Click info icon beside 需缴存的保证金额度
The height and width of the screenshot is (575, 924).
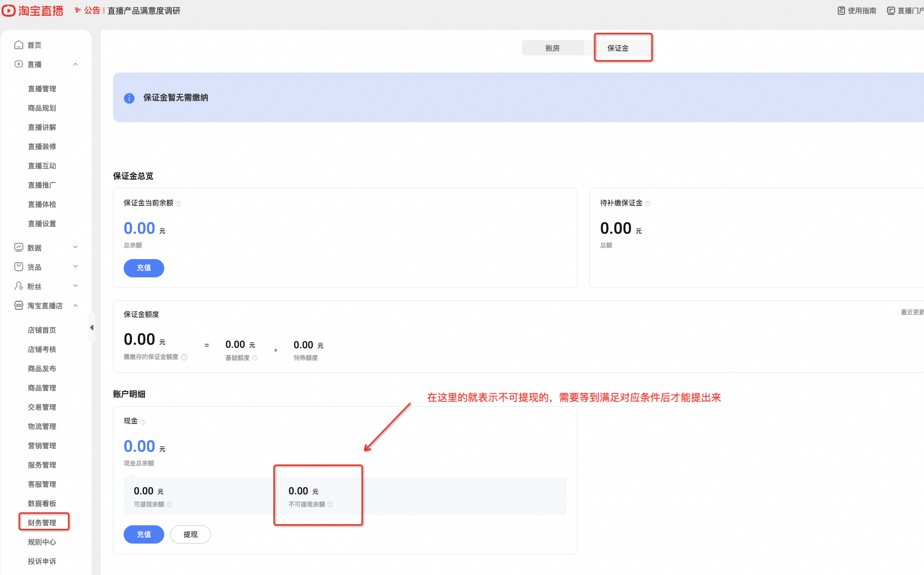[184, 357]
